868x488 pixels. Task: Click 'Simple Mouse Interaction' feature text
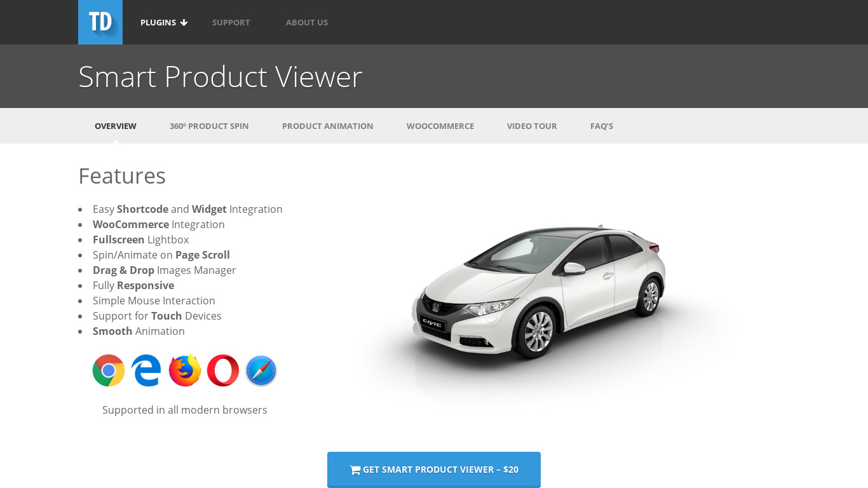point(154,301)
